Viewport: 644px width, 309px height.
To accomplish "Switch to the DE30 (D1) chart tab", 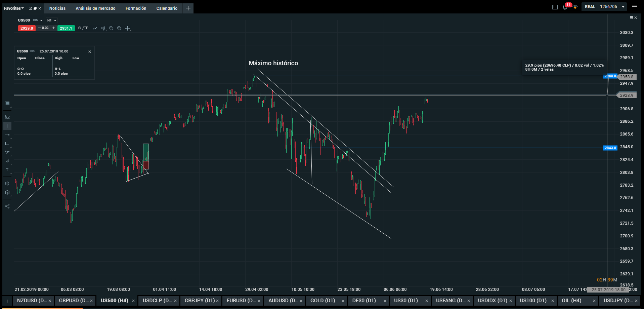I will pos(364,301).
